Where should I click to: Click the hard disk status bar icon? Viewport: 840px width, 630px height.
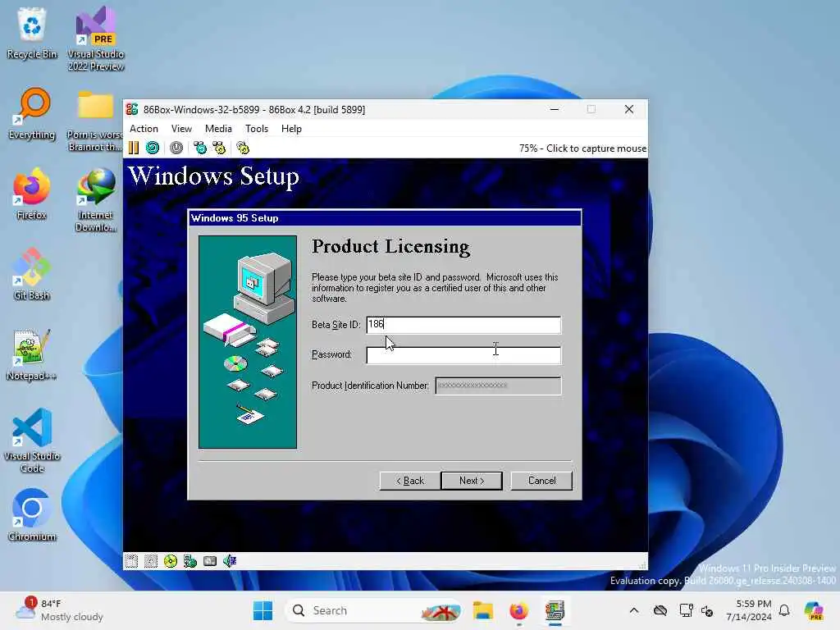pos(210,561)
